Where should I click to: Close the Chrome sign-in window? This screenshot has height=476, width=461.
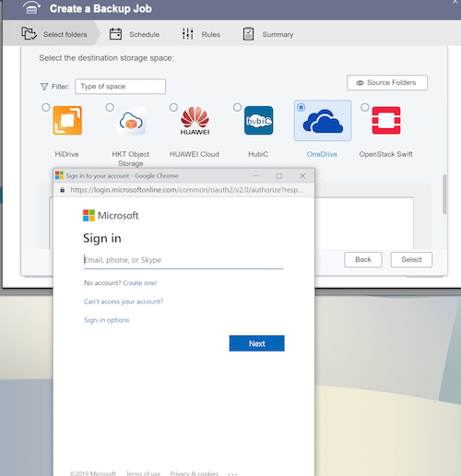pyautogui.click(x=302, y=176)
